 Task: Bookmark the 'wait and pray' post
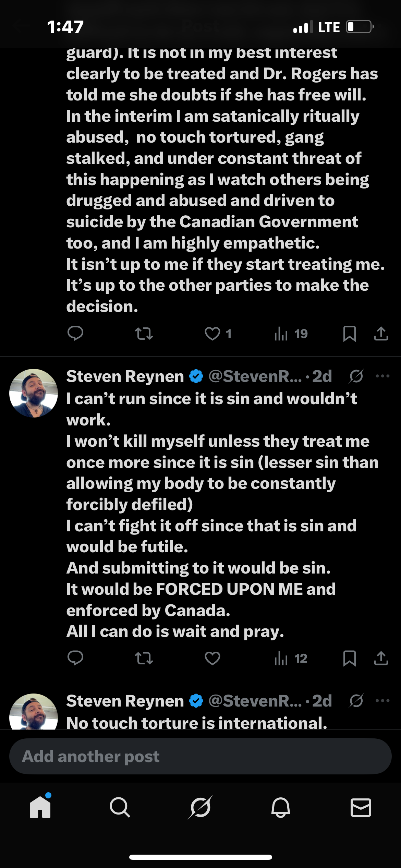point(349,658)
